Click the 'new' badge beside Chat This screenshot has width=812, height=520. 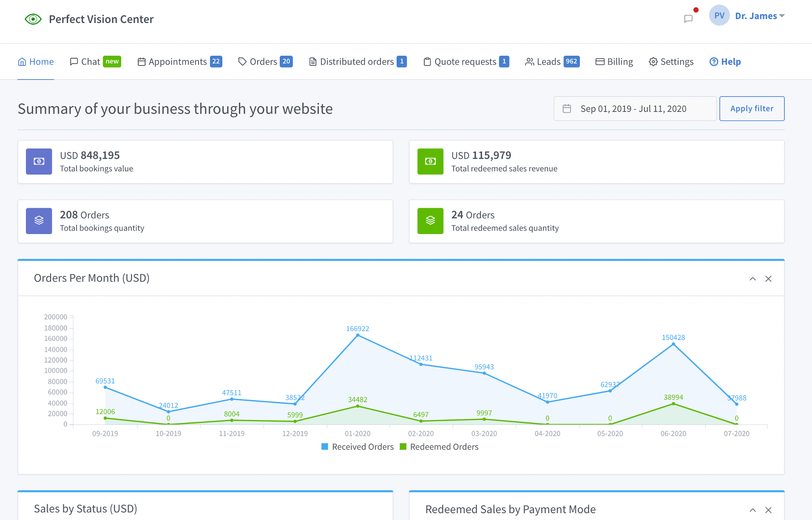tap(112, 62)
